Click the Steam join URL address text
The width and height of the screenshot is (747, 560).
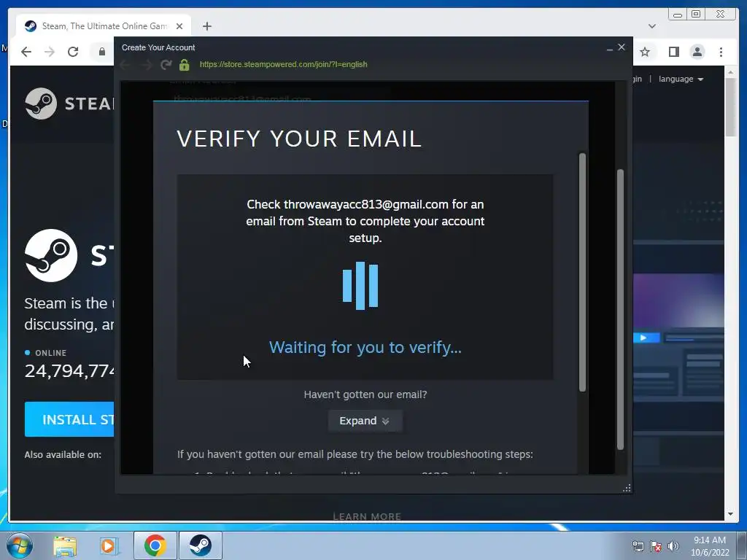284,64
